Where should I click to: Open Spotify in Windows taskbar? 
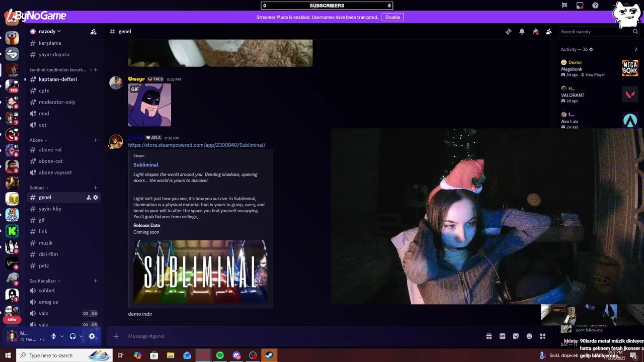(x=220, y=355)
